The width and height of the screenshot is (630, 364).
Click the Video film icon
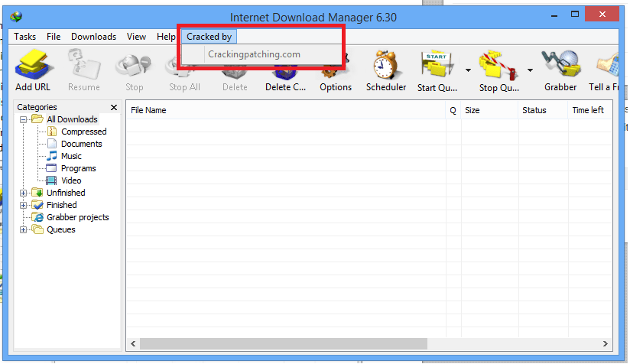[x=51, y=180]
